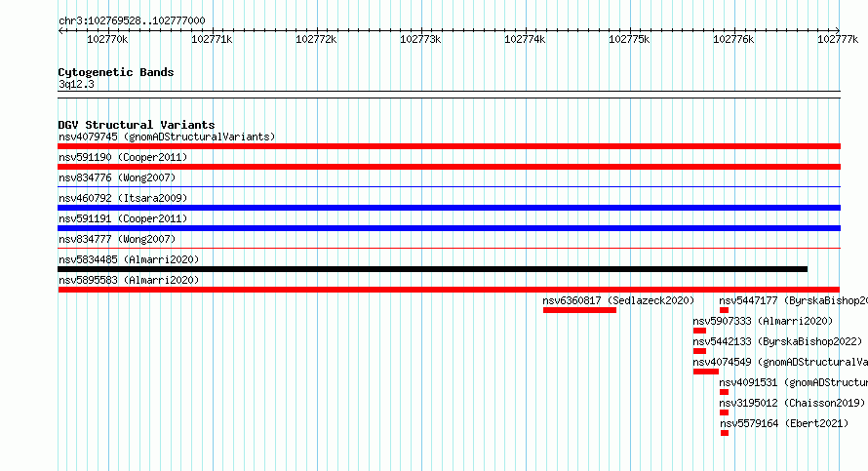This screenshot has width=868, height=471.
Task: Open nsv4091531 gnomAD variant label
Action: coord(793,382)
